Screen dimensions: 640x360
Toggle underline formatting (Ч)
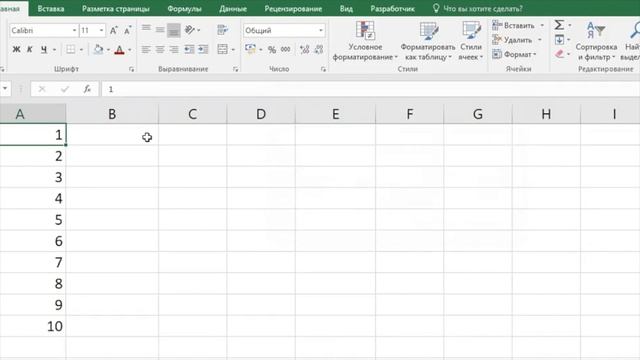tap(44, 50)
